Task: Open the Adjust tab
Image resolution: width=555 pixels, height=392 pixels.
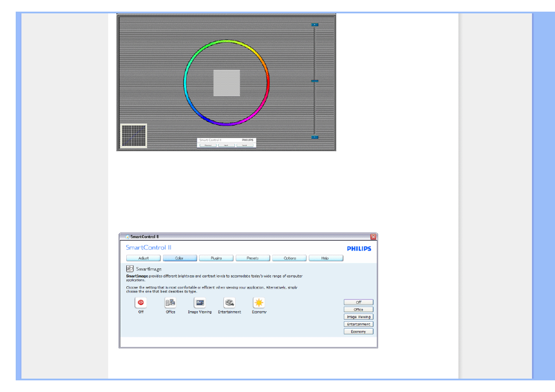Action: tap(143, 258)
